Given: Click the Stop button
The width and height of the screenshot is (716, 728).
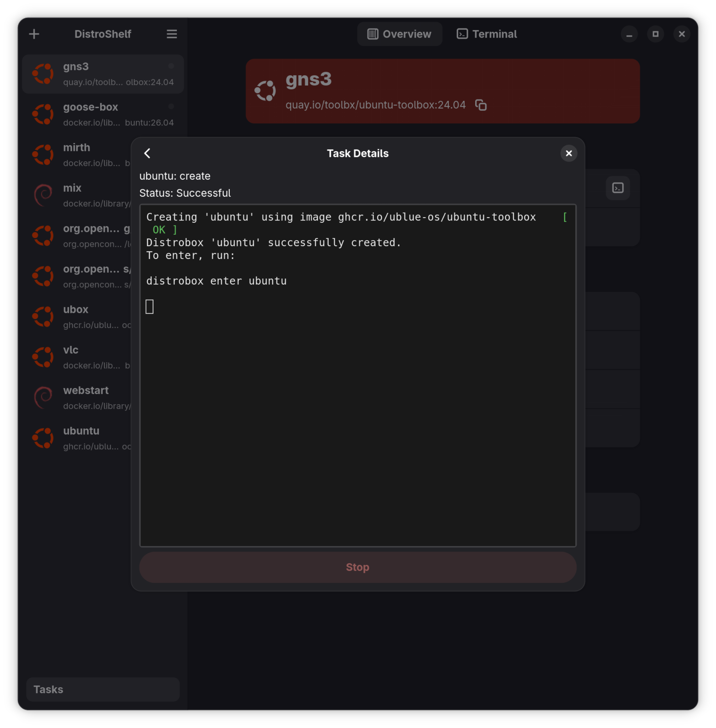Looking at the screenshot, I should coord(358,567).
